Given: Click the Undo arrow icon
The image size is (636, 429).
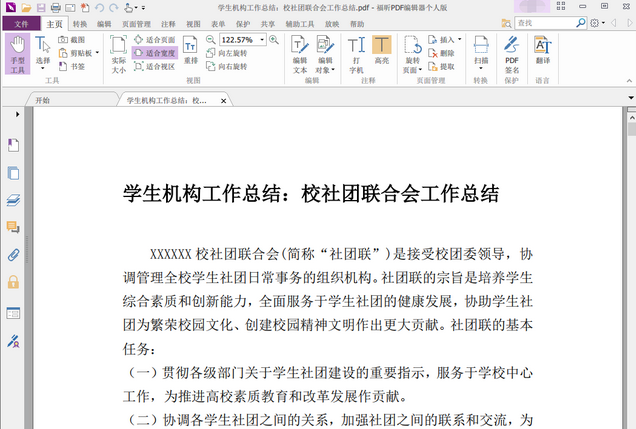Looking at the screenshot, I should pos(99,7).
